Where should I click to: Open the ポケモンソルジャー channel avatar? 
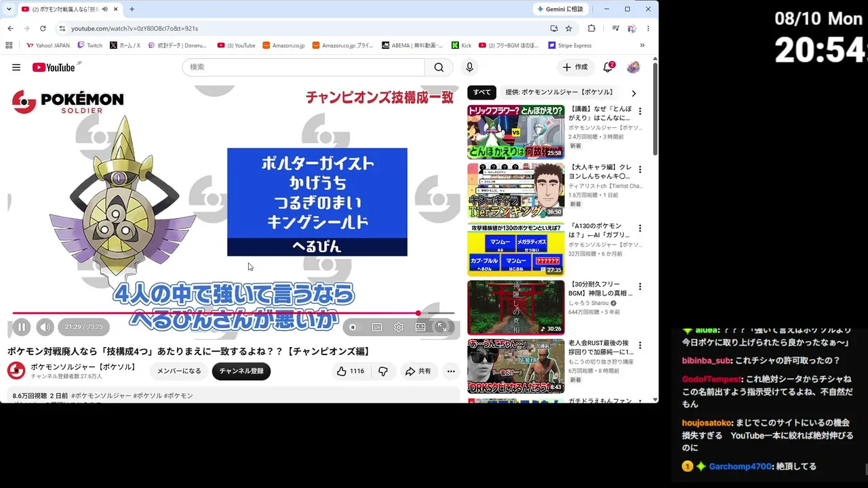pyautogui.click(x=16, y=371)
